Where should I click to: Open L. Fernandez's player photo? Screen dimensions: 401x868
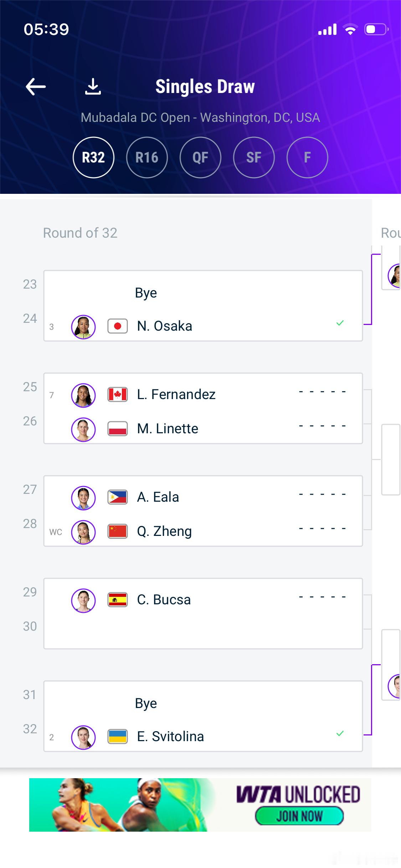click(x=83, y=395)
